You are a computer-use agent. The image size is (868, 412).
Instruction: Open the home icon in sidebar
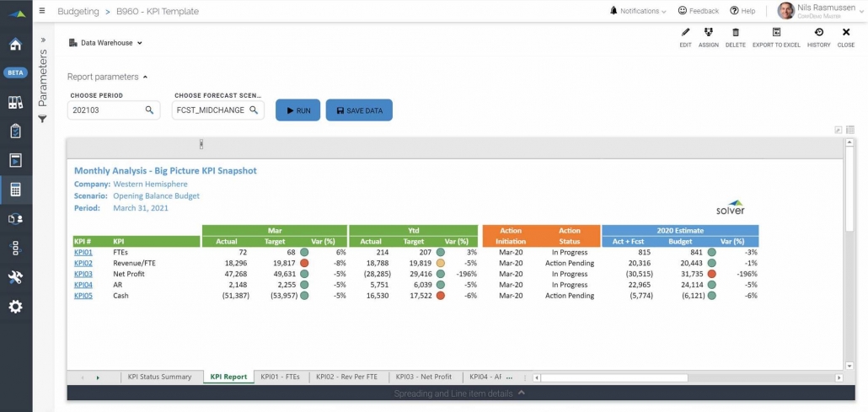[x=15, y=44]
